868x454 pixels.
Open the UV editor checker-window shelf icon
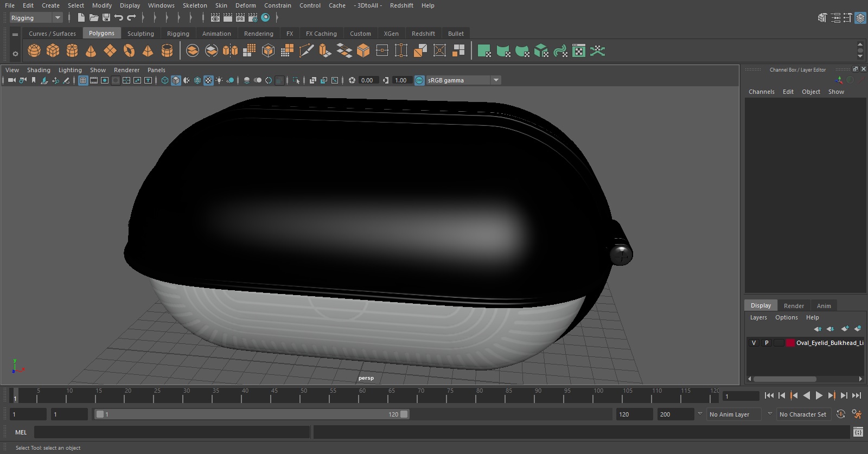(579, 51)
